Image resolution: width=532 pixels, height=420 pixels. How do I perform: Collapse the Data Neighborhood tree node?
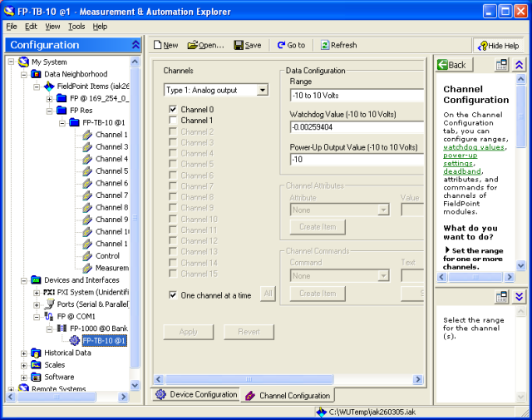point(24,74)
